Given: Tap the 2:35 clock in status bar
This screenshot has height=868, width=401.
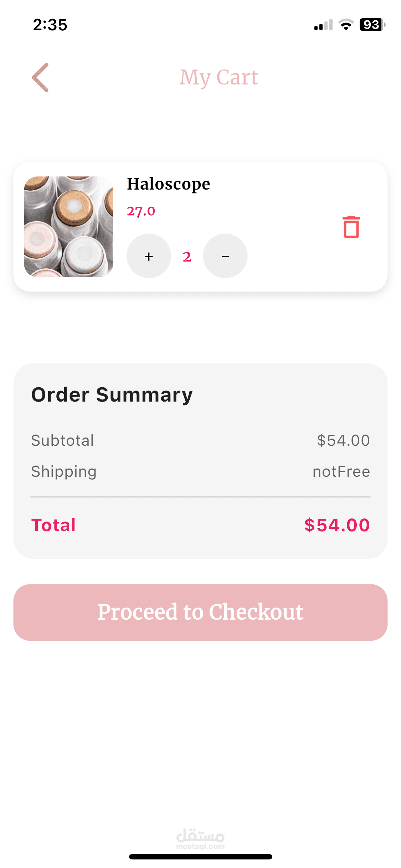Looking at the screenshot, I should coord(50,25).
